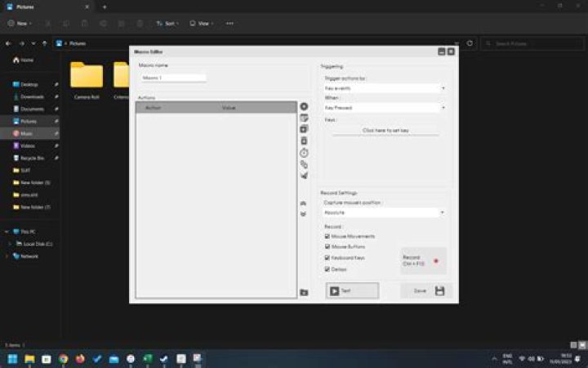Open the Trigger actions by dropdown

point(384,88)
